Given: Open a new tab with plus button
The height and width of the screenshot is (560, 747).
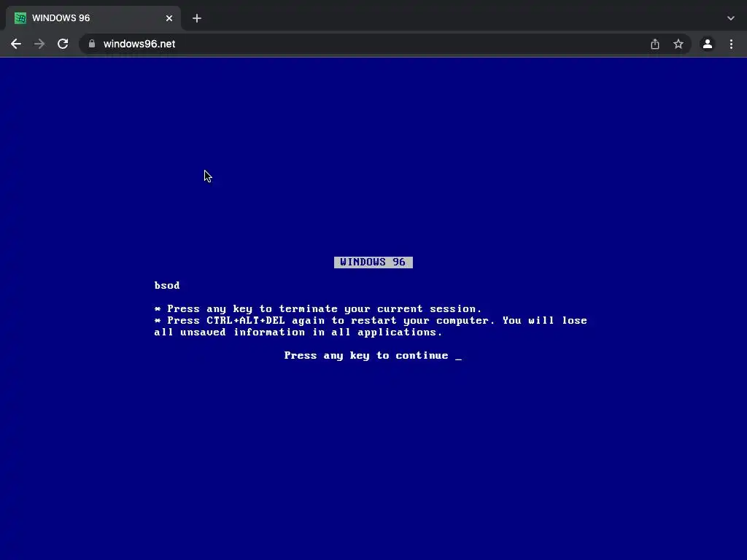Looking at the screenshot, I should click(x=197, y=18).
